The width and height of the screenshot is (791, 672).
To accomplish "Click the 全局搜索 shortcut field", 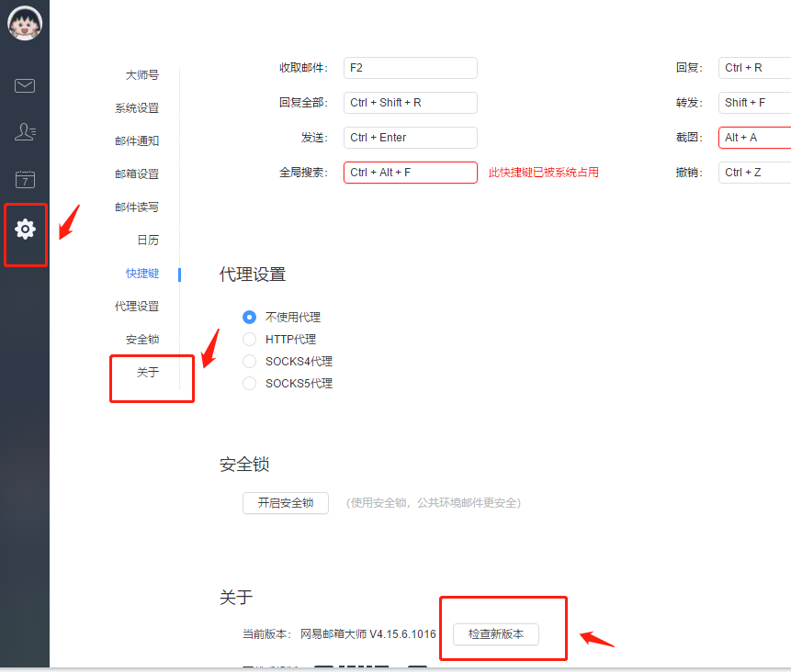I will point(410,173).
